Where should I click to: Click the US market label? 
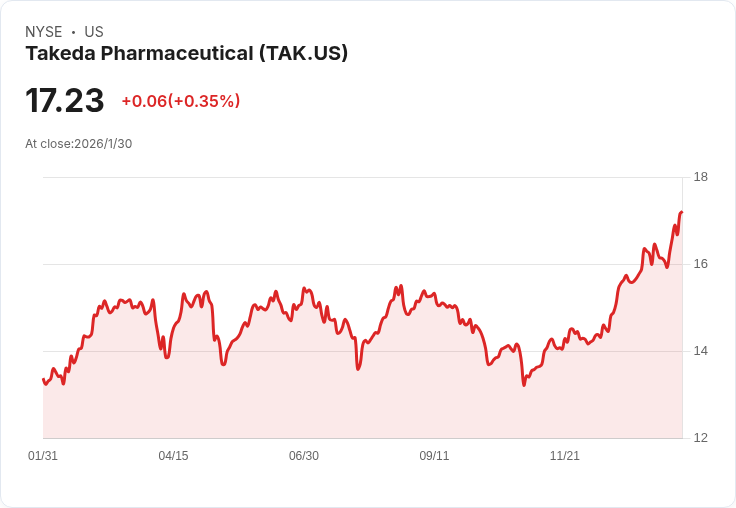pyautogui.click(x=94, y=31)
